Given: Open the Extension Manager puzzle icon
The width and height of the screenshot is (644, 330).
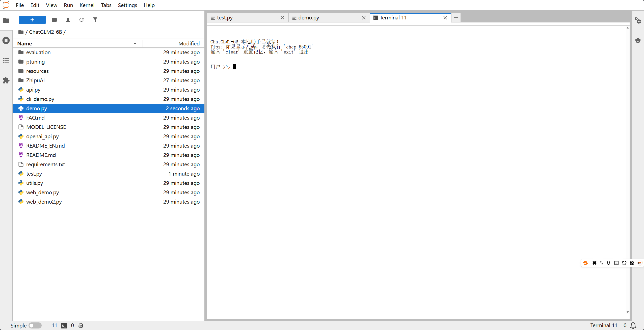Looking at the screenshot, I should coord(6,80).
